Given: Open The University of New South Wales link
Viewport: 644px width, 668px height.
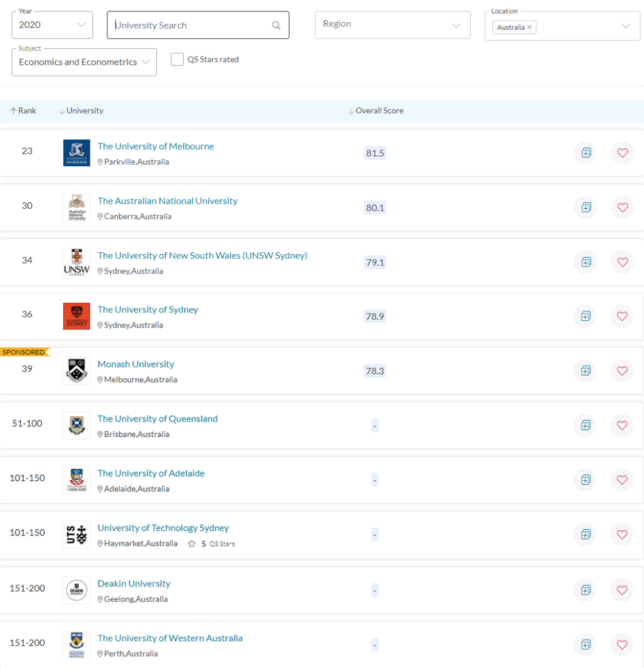Looking at the screenshot, I should tap(202, 255).
